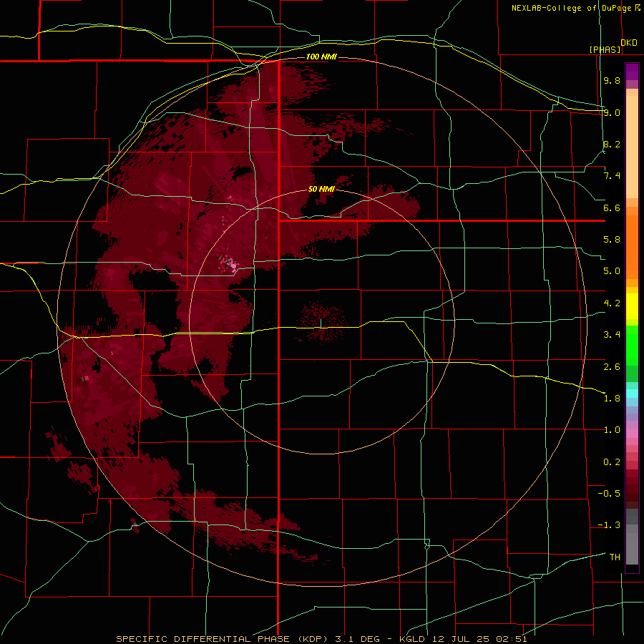Click the Specific Differential Phase product caption
The image size is (644, 644).
click(321, 639)
